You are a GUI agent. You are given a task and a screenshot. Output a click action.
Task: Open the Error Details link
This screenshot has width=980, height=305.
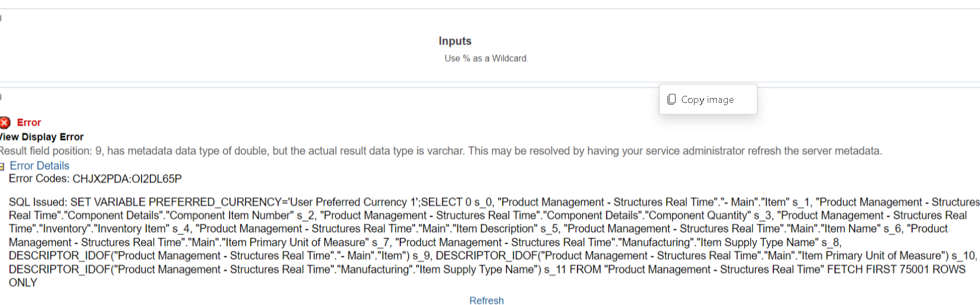coord(39,165)
